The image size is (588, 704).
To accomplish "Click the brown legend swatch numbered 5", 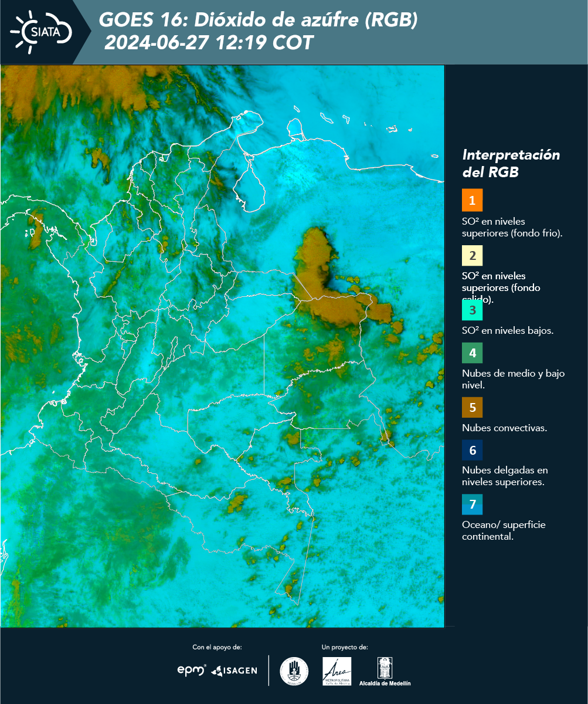I will [472, 407].
